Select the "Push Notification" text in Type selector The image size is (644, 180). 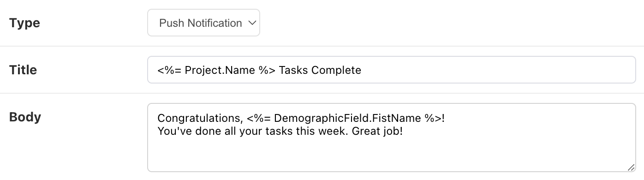point(201,23)
